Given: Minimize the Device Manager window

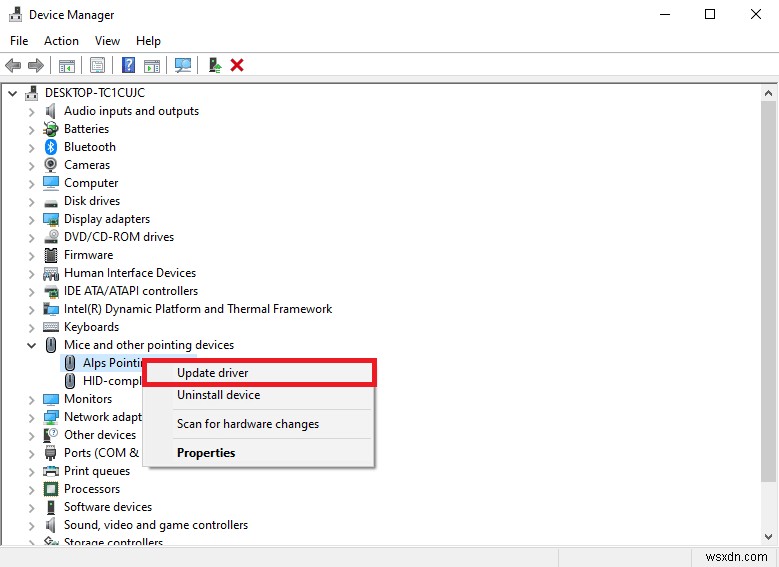Looking at the screenshot, I should click(665, 14).
